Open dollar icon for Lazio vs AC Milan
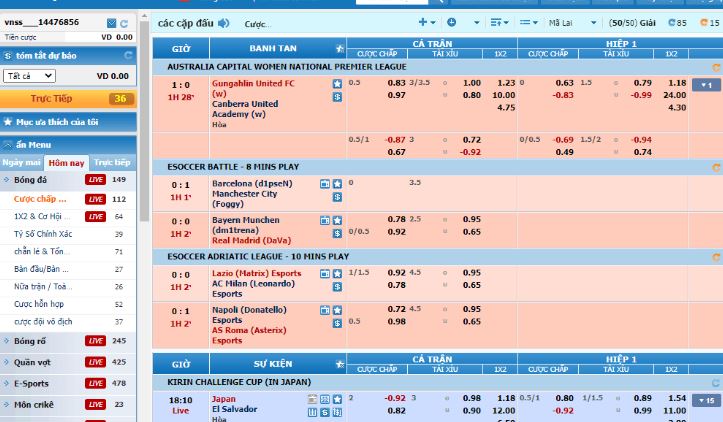 click(x=338, y=287)
